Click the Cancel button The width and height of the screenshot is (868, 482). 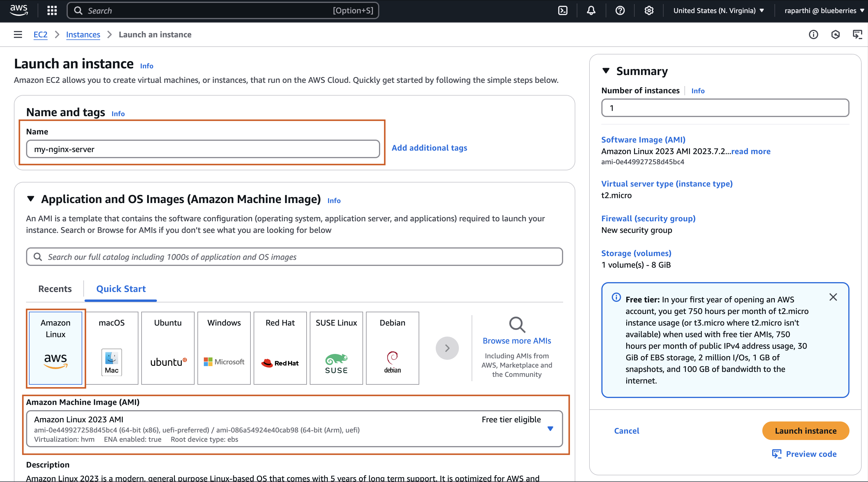[x=627, y=430]
